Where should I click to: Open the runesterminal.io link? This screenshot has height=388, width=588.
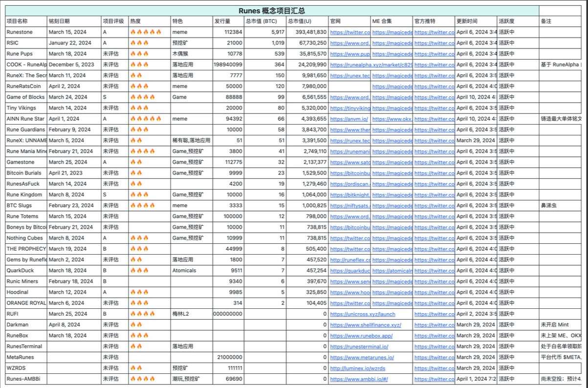[x=359, y=346]
